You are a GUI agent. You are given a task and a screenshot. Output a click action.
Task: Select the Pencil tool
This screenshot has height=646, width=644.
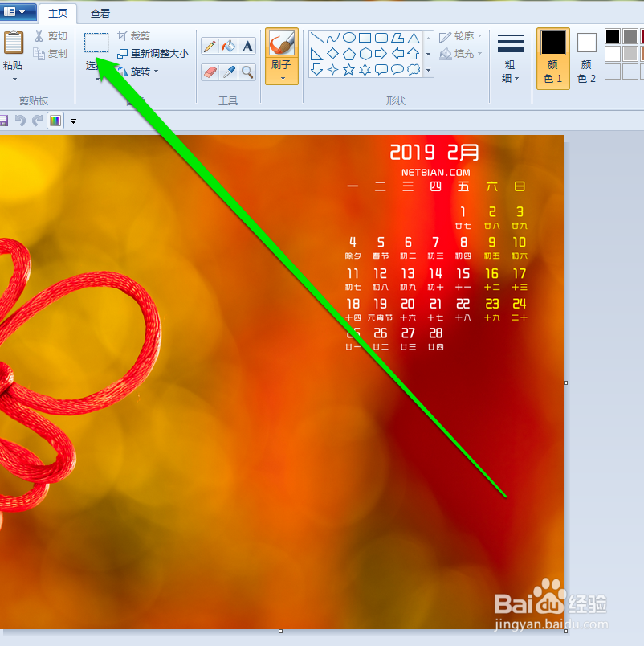tap(210, 46)
